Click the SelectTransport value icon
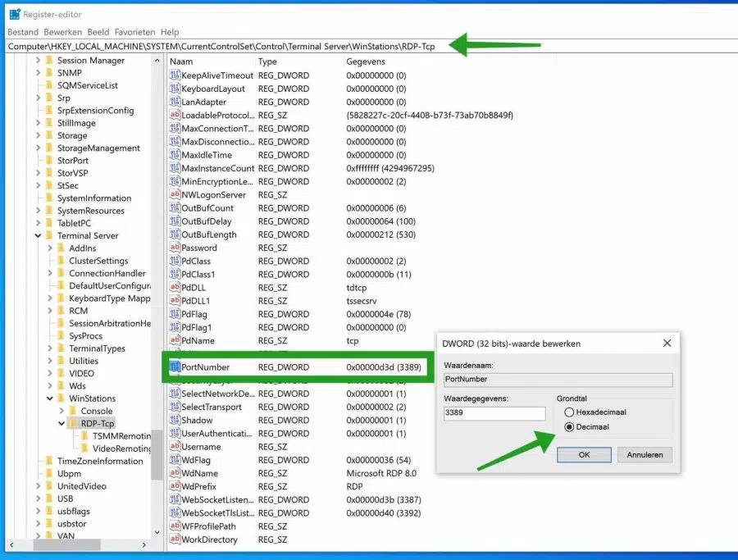 [x=175, y=407]
